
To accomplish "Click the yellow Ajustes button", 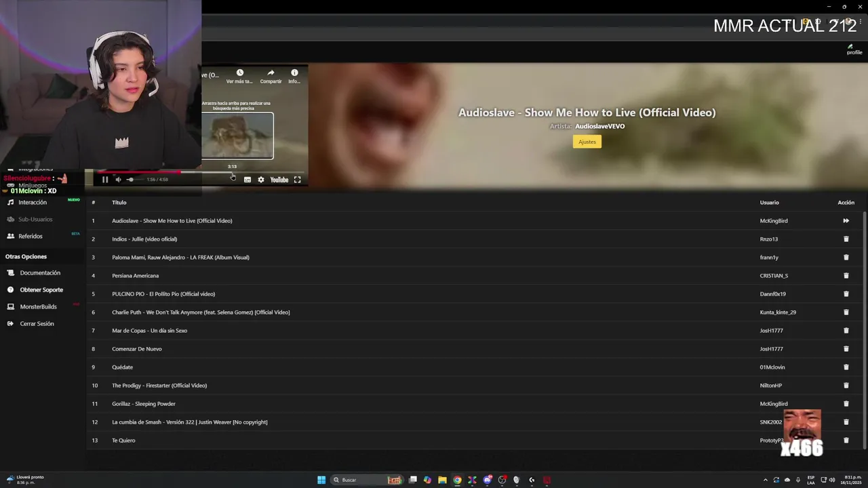I will [587, 142].
